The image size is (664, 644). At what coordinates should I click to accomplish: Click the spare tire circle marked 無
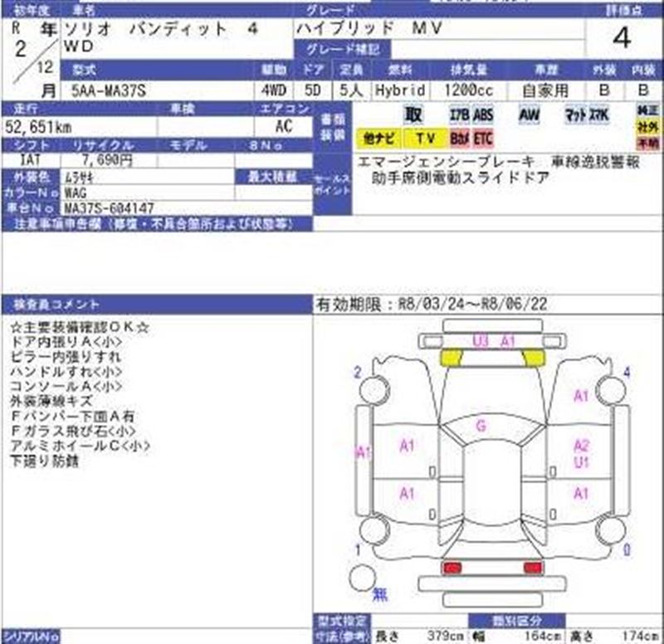click(x=363, y=578)
